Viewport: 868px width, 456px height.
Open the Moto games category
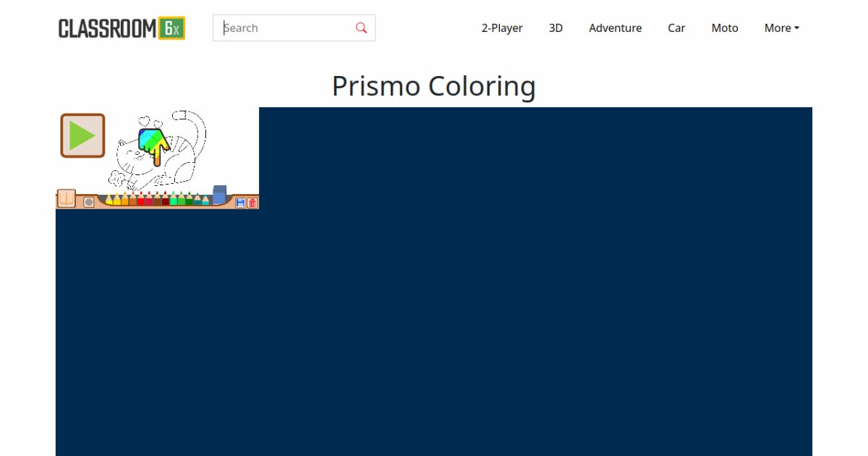725,28
